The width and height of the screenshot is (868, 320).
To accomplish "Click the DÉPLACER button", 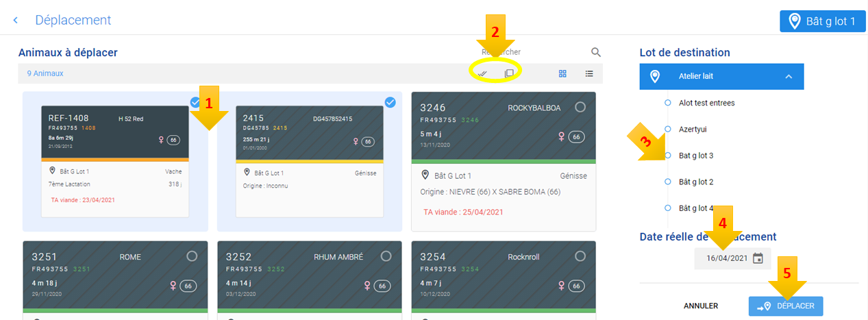I will [x=786, y=306].
